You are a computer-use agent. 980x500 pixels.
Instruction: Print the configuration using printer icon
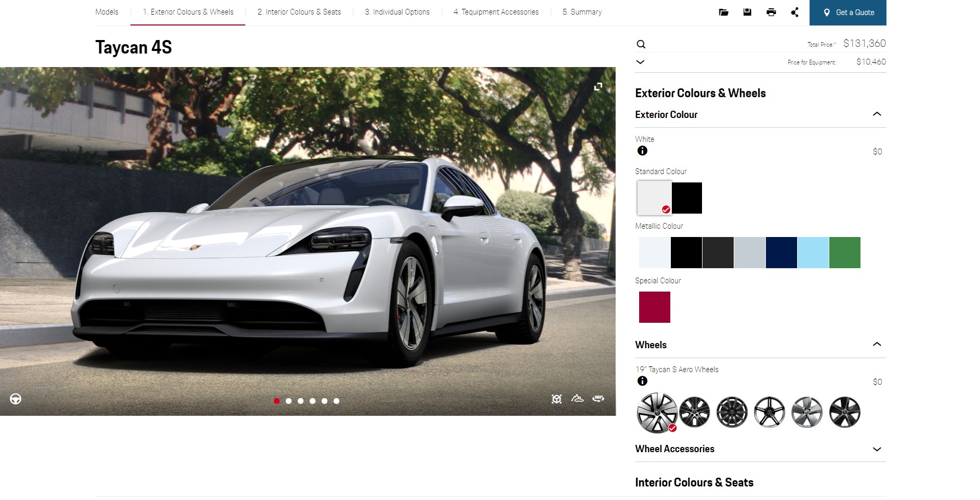point(771,12)
